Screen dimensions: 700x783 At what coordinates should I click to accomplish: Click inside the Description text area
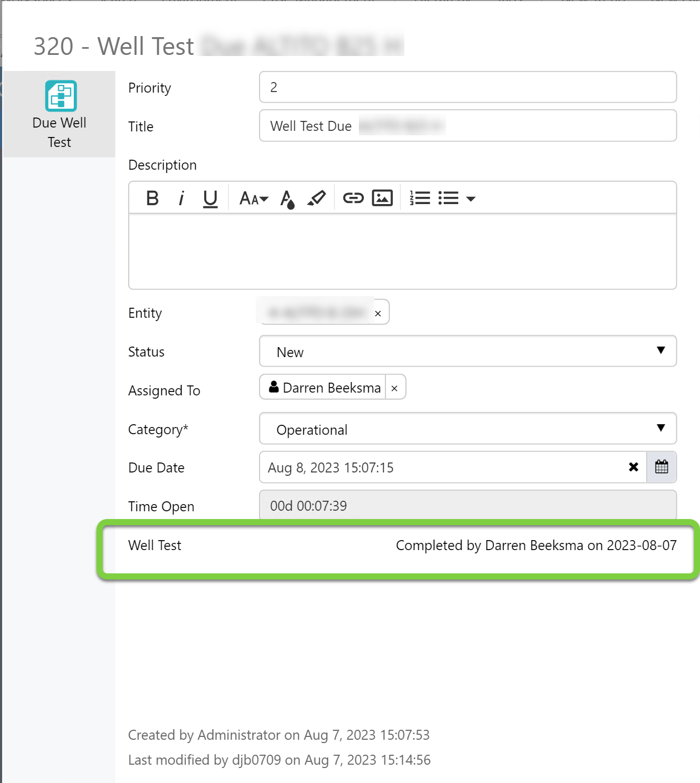(x=402, y=251)
